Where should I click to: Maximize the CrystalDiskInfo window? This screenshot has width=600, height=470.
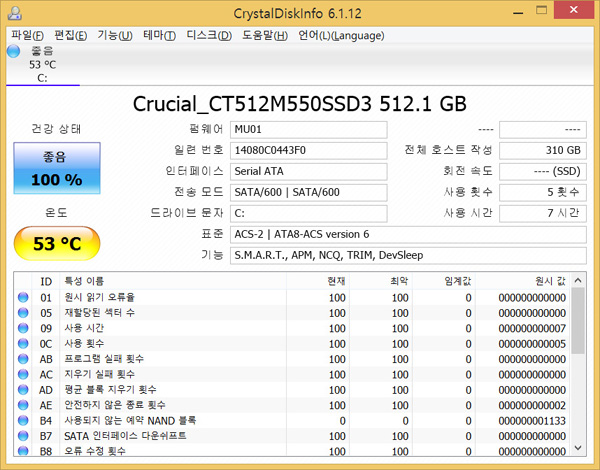tap(541, 10)
